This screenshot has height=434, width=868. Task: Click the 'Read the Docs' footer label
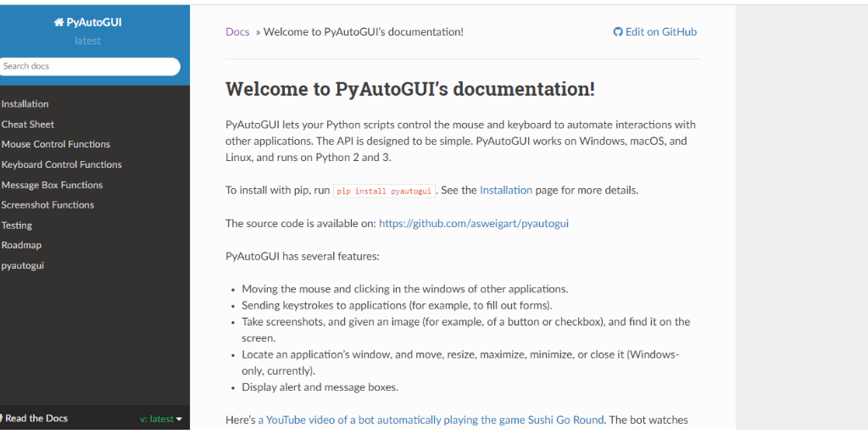click(x=36, y=419)
